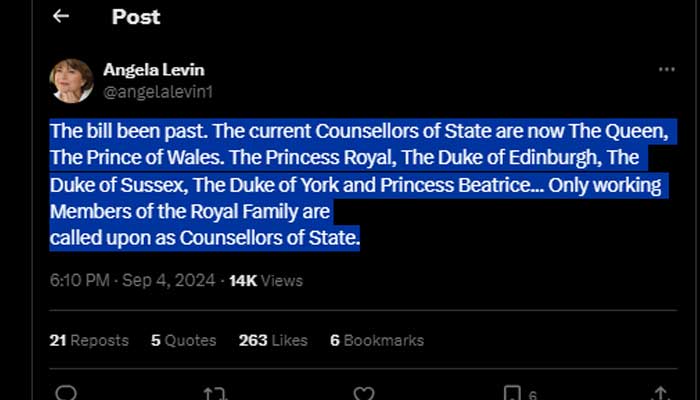Click the line "called upon as Counsellors of State."

pyautogui.click(x=204, y=238)
